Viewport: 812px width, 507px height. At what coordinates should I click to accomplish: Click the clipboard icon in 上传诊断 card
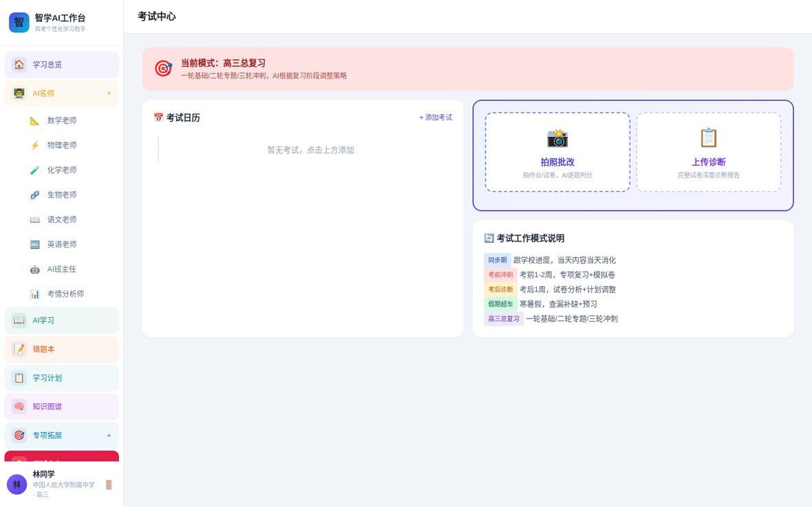tap(708, 138)
